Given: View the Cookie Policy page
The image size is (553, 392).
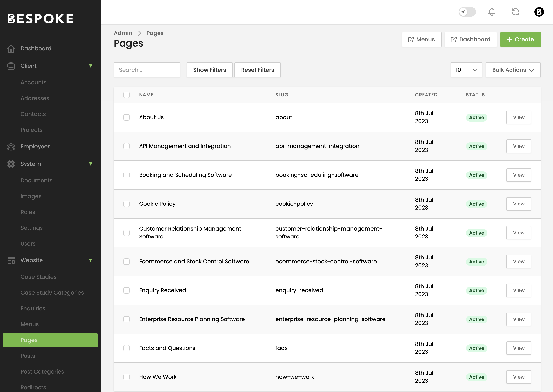Looking at the screenshot, I should coord(519,204).
